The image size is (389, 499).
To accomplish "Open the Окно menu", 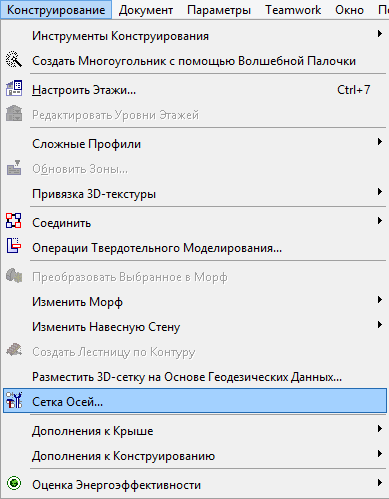I will pyautogui.click(x=349, y=10).
